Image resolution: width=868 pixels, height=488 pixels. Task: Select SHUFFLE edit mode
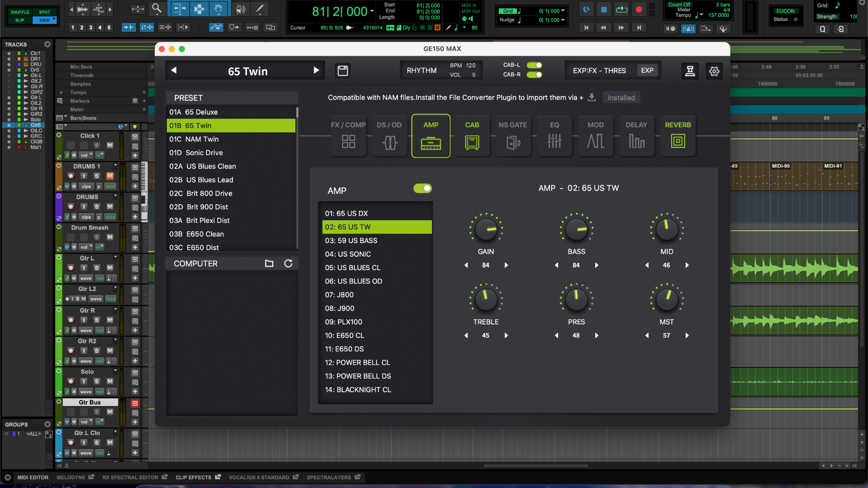click(x=20, y=12)
